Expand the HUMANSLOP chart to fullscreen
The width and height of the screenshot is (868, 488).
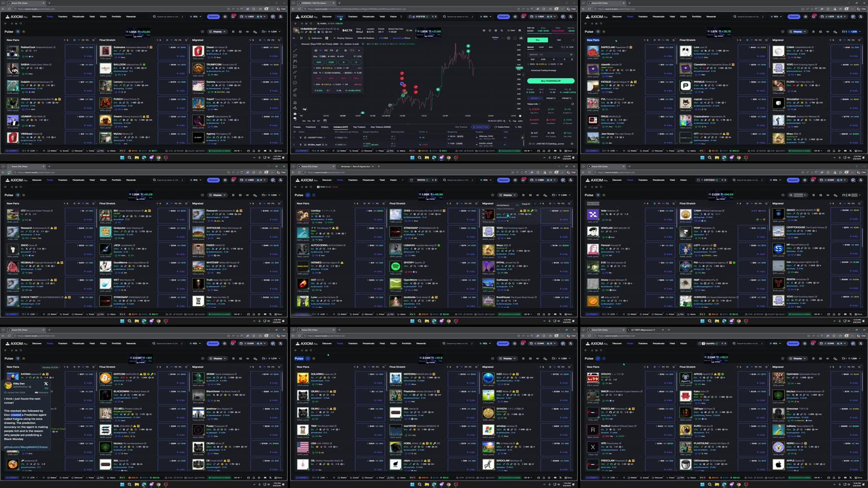(515, 38)
